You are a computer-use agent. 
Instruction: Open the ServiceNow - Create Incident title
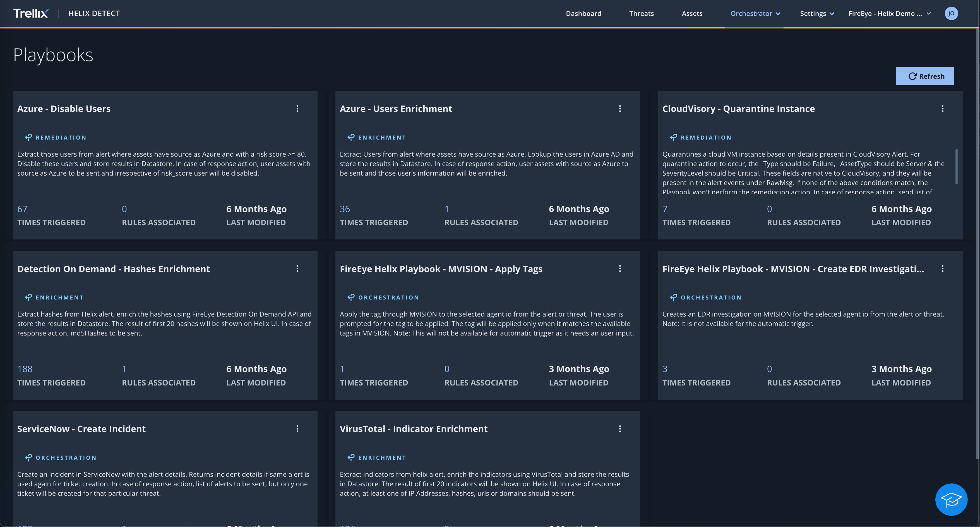[81, 429]
